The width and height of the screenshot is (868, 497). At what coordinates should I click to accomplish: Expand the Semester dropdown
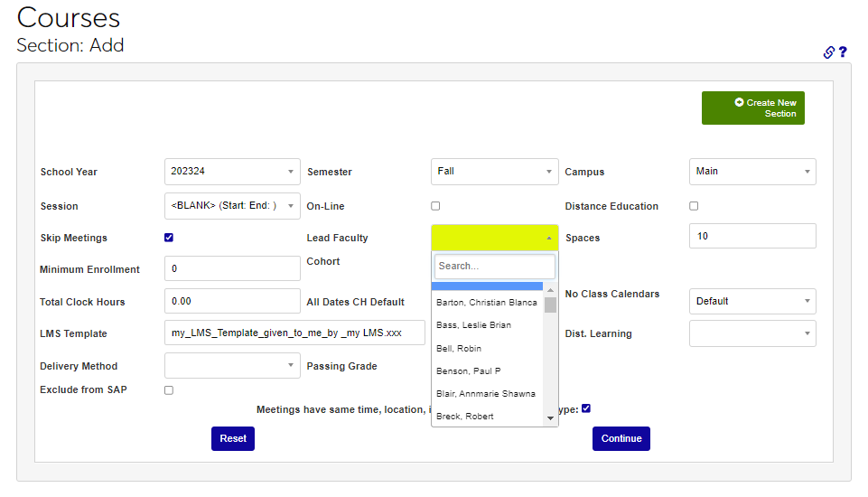click(x=494, y=172)
